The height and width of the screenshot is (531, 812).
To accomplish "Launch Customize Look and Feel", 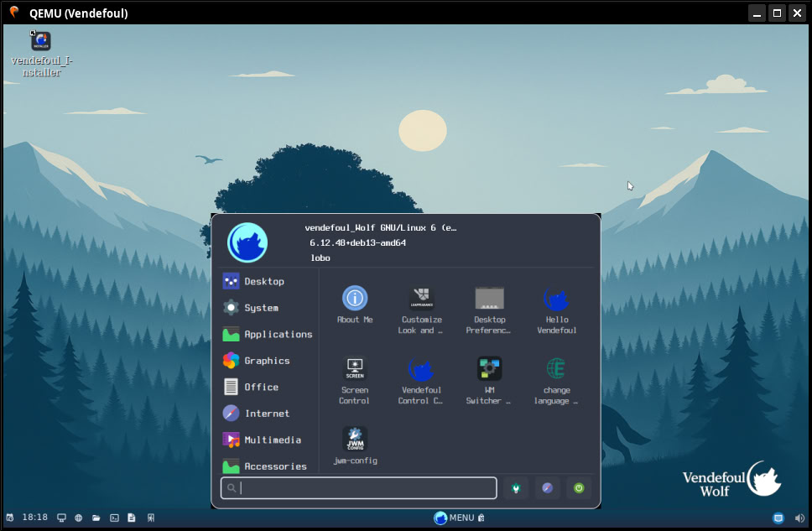I will tap(421, 310).
